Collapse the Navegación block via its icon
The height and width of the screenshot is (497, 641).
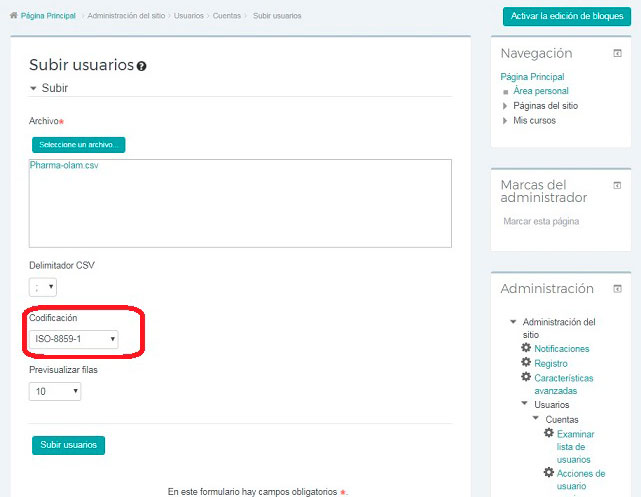click(x=617, y=53)
